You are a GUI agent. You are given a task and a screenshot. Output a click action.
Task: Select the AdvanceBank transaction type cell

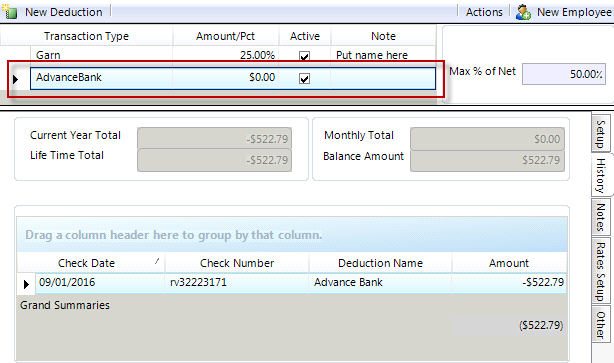101,78
